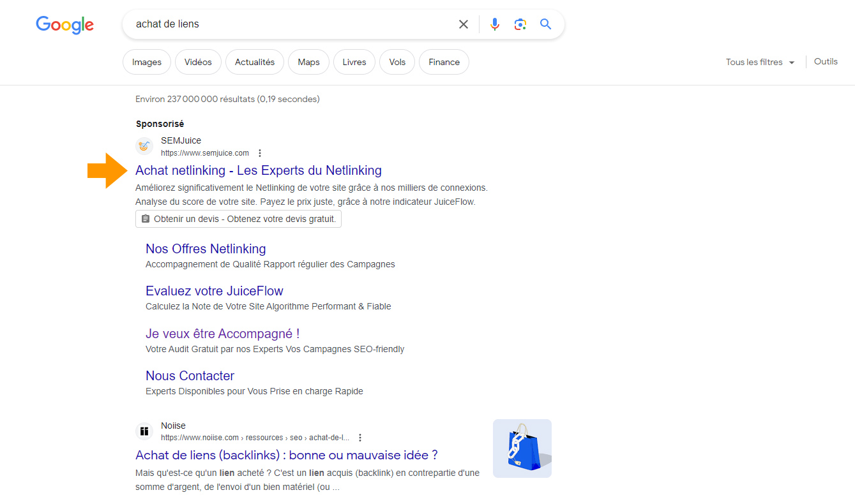Screen dimensions: 855x504
Task: Click 'Accompagnement de Qualité Rapport régulier' description
Action: pyautogui.click(x=270, y=264)
